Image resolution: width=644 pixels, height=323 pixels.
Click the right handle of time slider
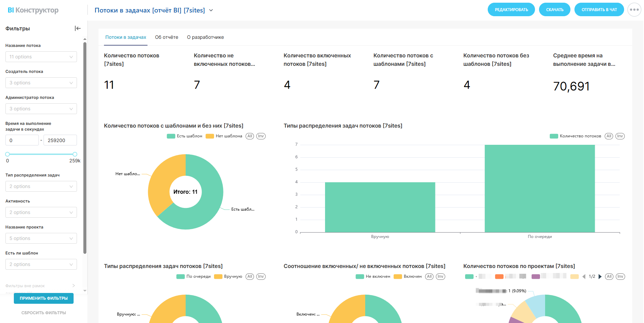coord(75,154)
